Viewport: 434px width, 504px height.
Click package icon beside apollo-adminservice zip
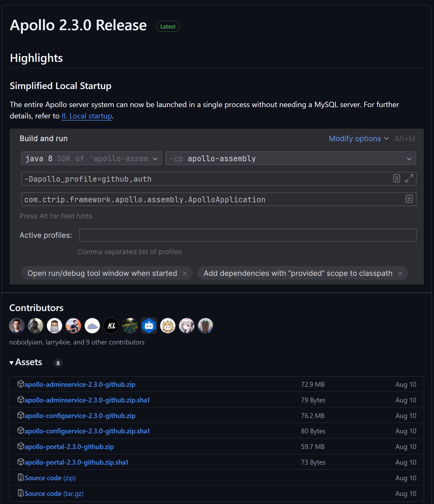tap(21, 384)
